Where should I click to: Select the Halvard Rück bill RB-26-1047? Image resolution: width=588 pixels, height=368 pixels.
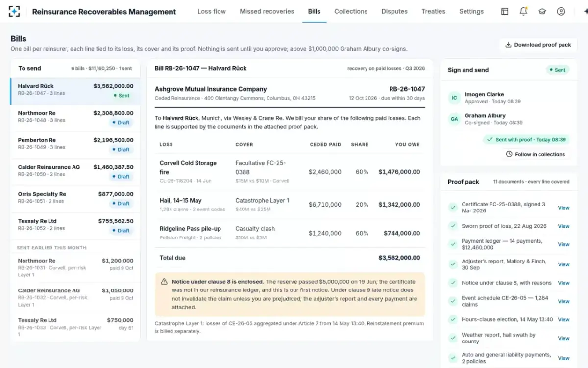[x=75, y=91]
